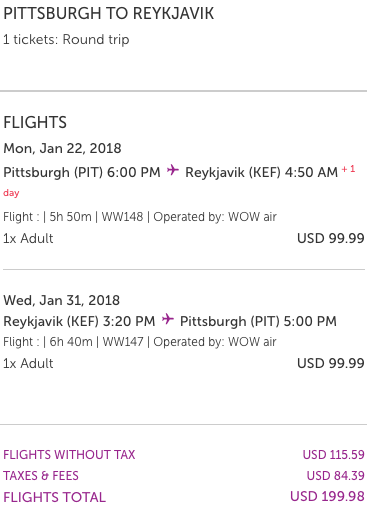Click the TAXES & FEES USD 84.39 amount
The image size is (367, 509).
pyautogui.click(x=335, y=476)
